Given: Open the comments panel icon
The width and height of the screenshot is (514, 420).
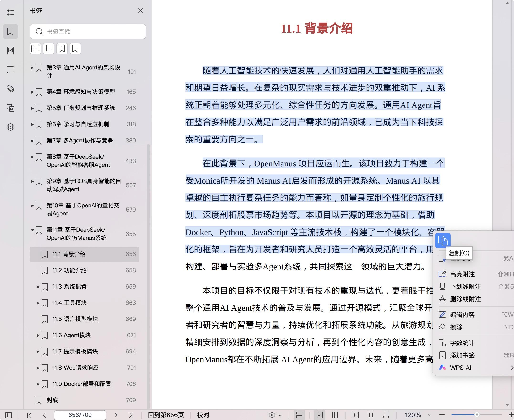Looking at the screenshot, I should (x=10, y=70).
